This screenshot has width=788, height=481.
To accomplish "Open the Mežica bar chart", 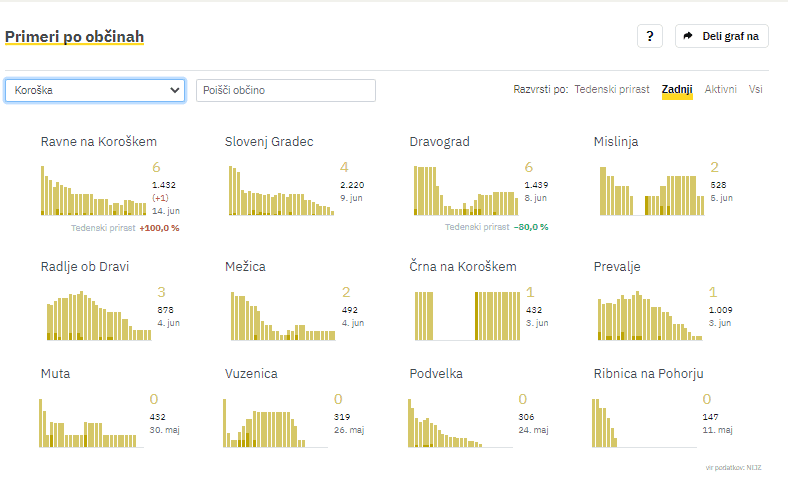I will (282, 315).
